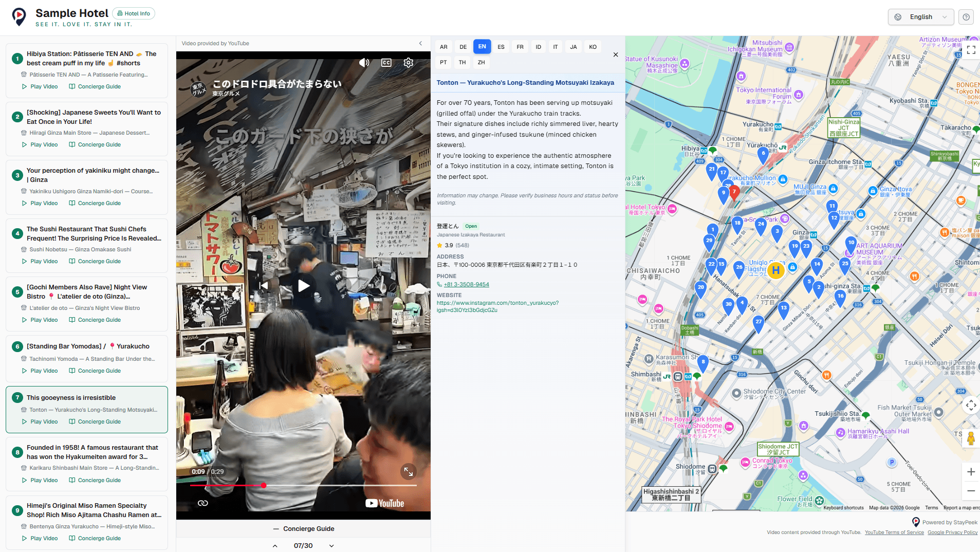Select the hotel H marker on map
This screenshot has width=980, height=552.
[775, 270]
